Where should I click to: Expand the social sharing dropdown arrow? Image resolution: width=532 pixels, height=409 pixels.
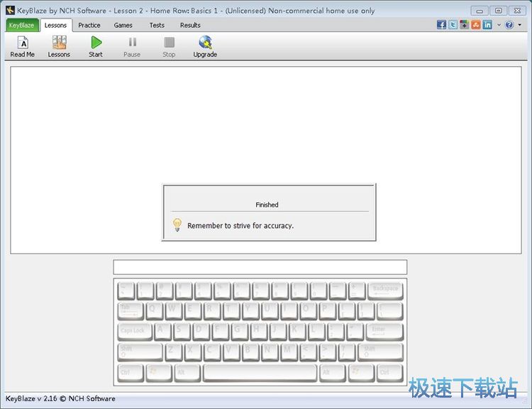pyautogui.click(x=499, y=25)
